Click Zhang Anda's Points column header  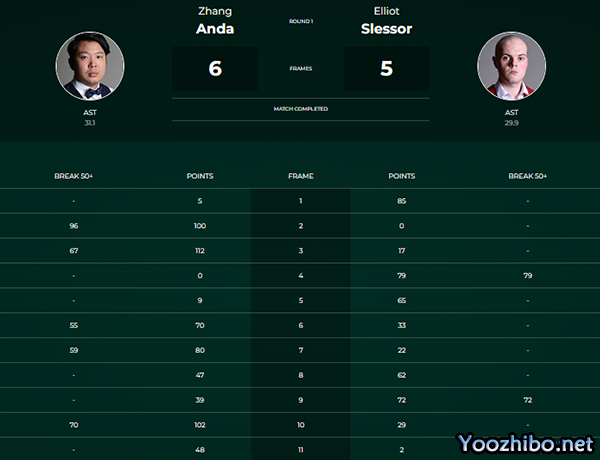tap(200, 176)
